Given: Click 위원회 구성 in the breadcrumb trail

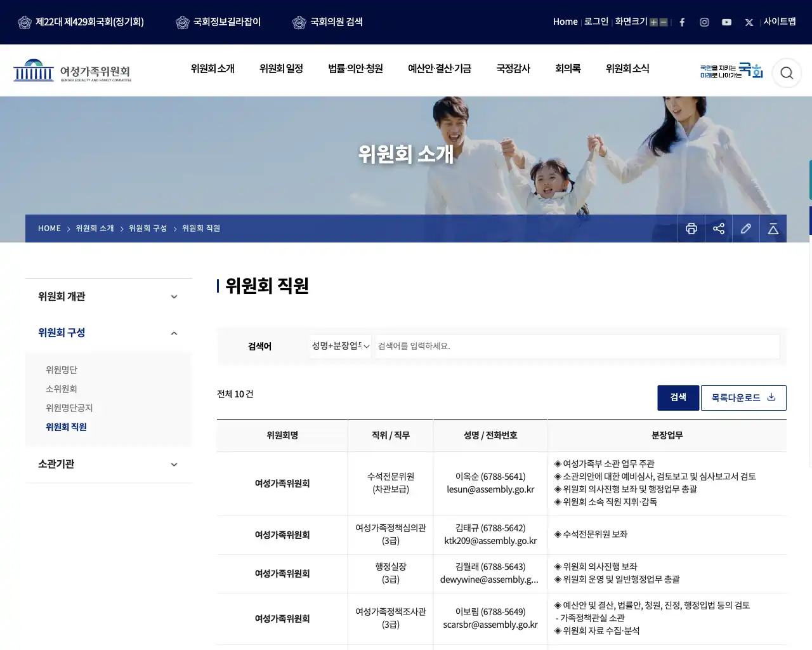Looking at the screenshot, I should click(x=148, y=229).
